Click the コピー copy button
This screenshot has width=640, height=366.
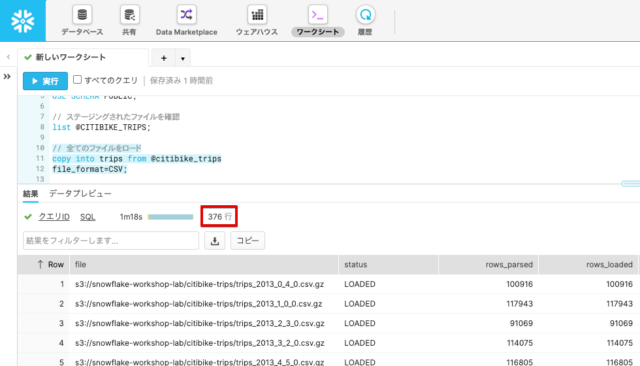pyautogui.click(x=248, y=241)
